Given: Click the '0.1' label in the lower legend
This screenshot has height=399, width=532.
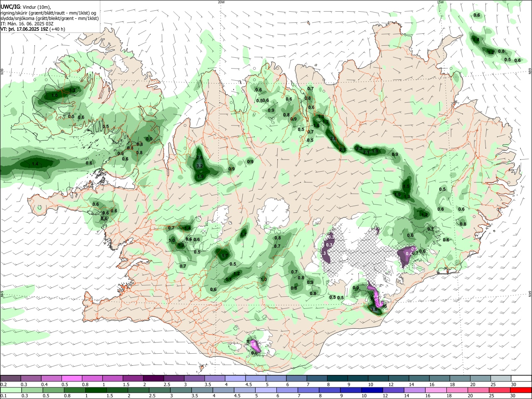Looking at the screenshot, I should point(3,396).
